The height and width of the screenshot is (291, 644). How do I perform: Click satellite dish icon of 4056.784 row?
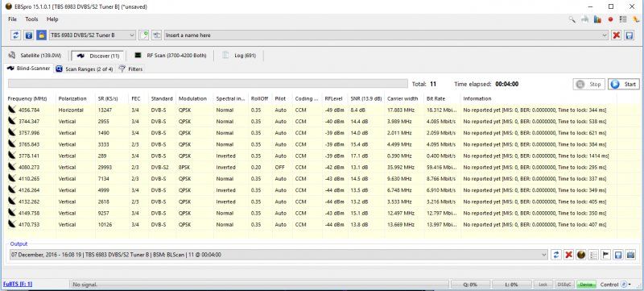12,110
